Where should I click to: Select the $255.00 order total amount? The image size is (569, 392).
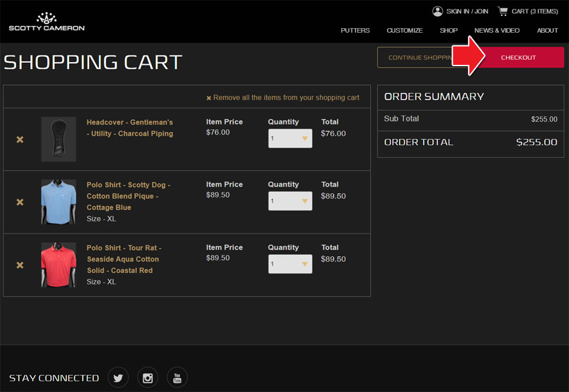pyautogui.click(x=537, y=142)
